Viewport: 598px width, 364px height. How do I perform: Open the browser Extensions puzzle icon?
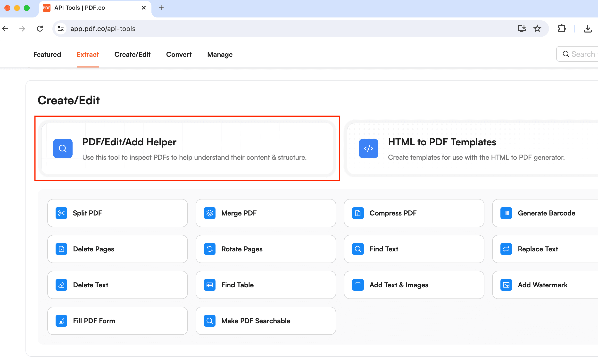point(562,28)
